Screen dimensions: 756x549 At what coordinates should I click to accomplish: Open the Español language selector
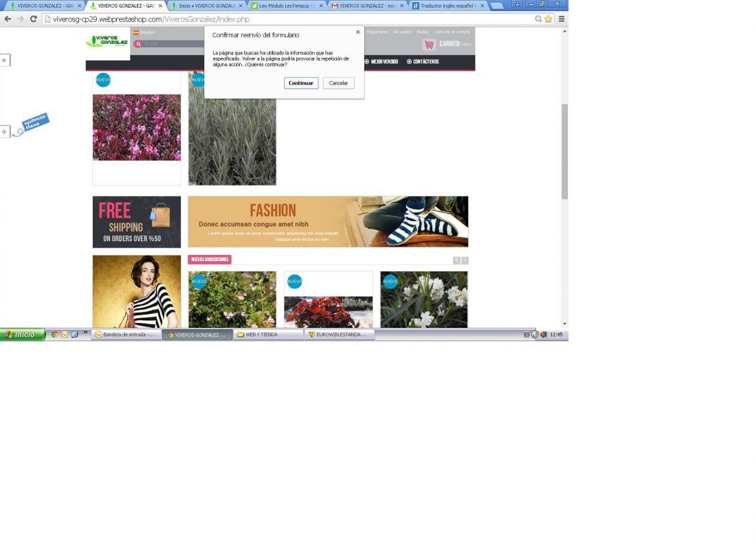coord(144,32)
